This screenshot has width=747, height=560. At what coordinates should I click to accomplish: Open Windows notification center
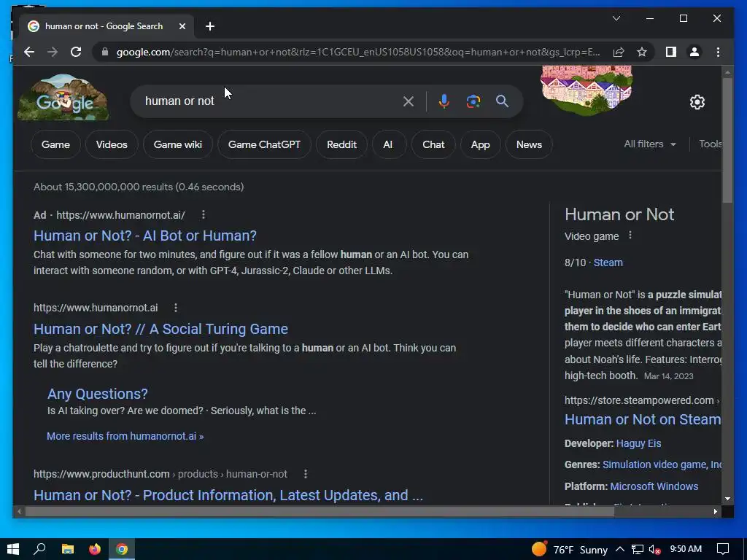click(x=723, y=549)
